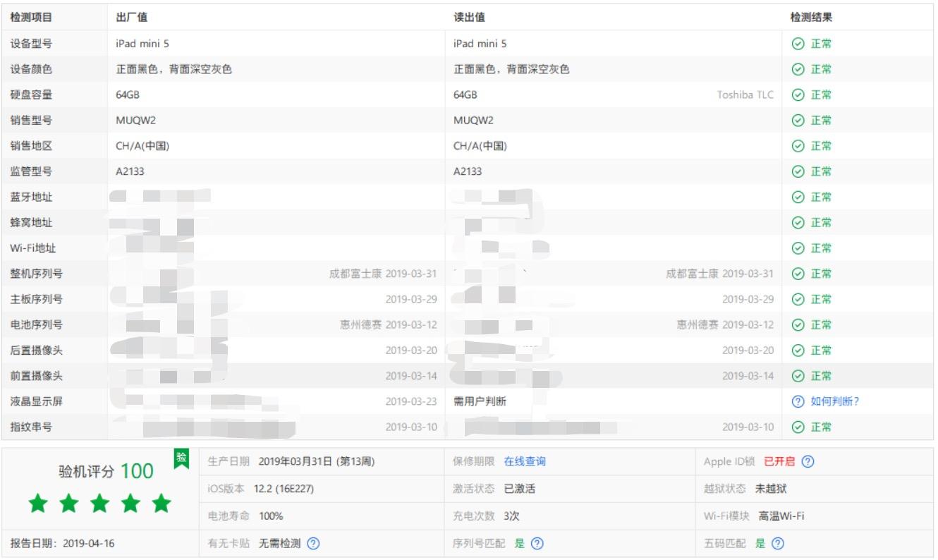Click the green check icon in 前置摄像头 row

point(798,376)
